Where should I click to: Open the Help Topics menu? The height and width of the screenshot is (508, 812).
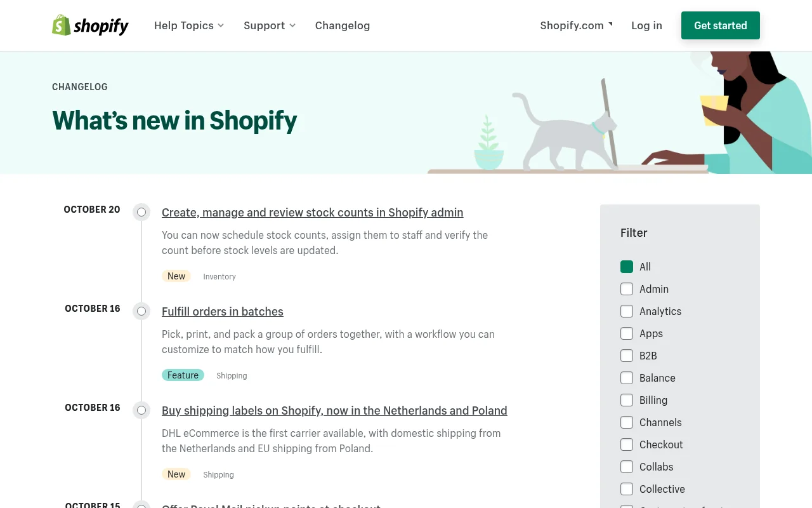pyautogui.click(x=189, y=25)
